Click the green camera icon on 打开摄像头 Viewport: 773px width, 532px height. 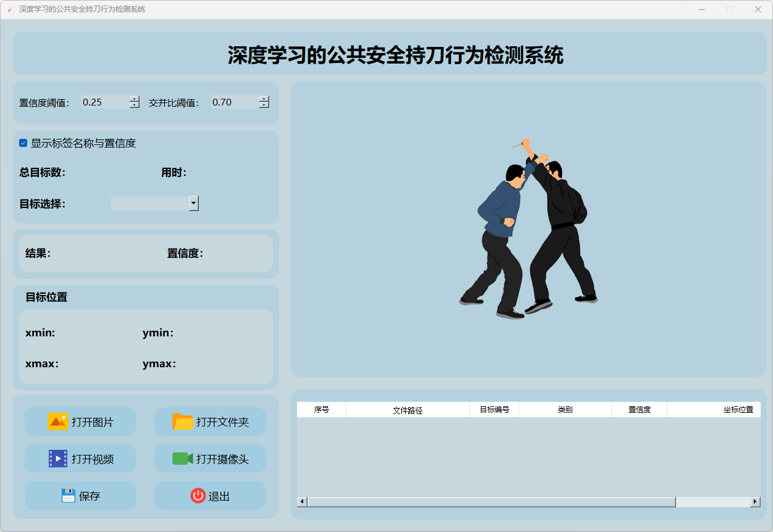tap(183, 459)
